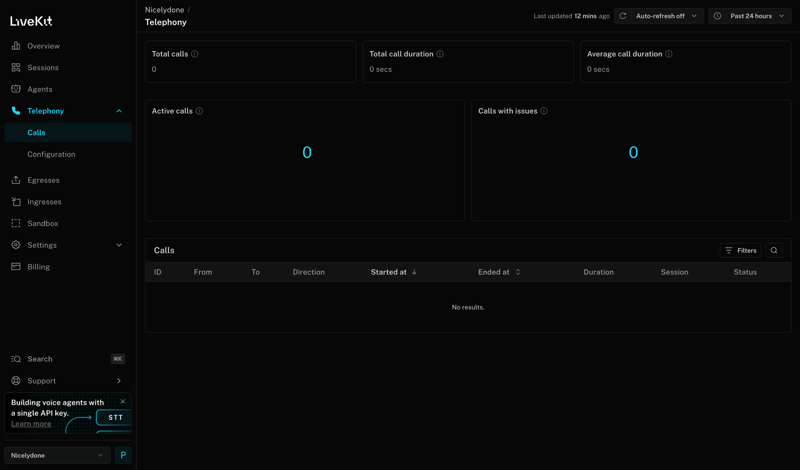Click Total call duration info icon
800x470 pixels.
pos(440,54)
